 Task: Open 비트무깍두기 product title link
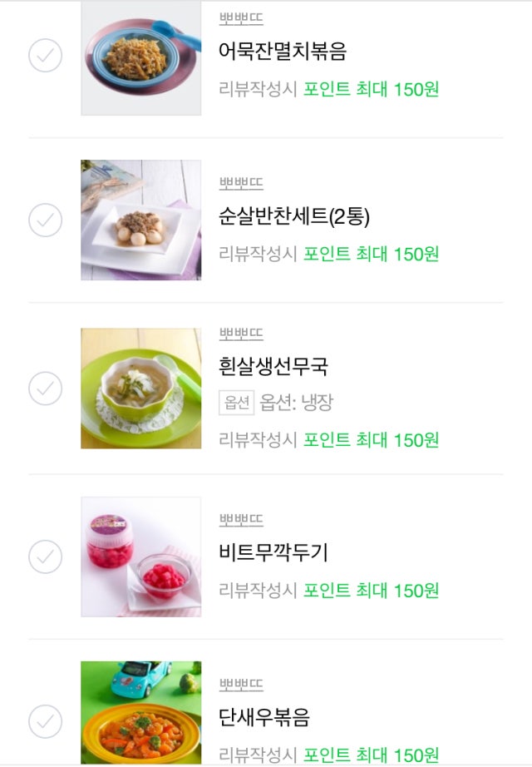[273, 552]
